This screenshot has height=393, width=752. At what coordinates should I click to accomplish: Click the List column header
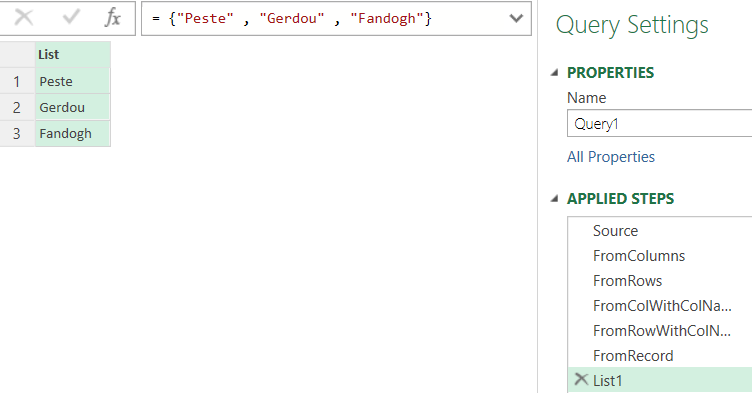73,54
